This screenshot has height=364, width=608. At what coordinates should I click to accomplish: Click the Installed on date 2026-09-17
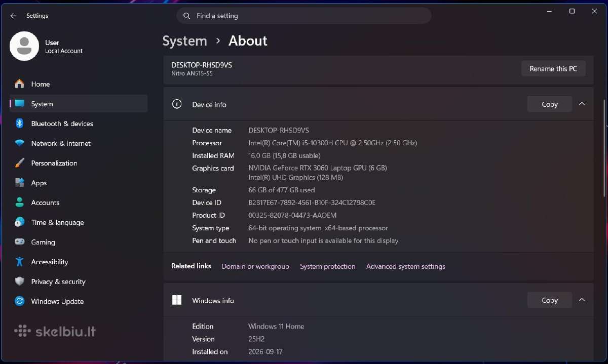point(267,351)
